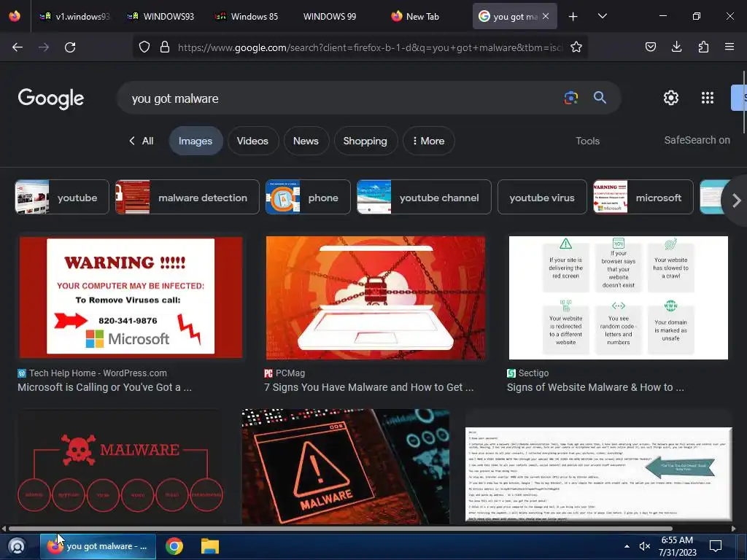The width and height of the screenshot is (747, 560).
Task: Switch to the WINDOWS93 tab
Action: (161, 16)
